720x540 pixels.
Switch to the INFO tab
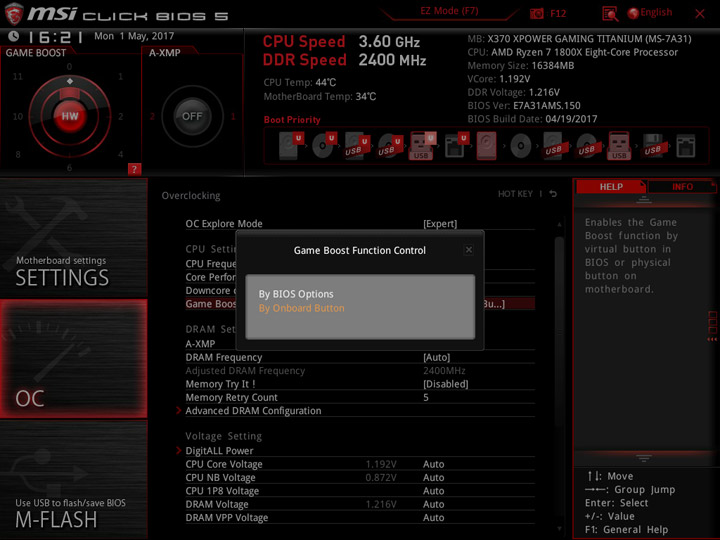[x=682, y=186]
